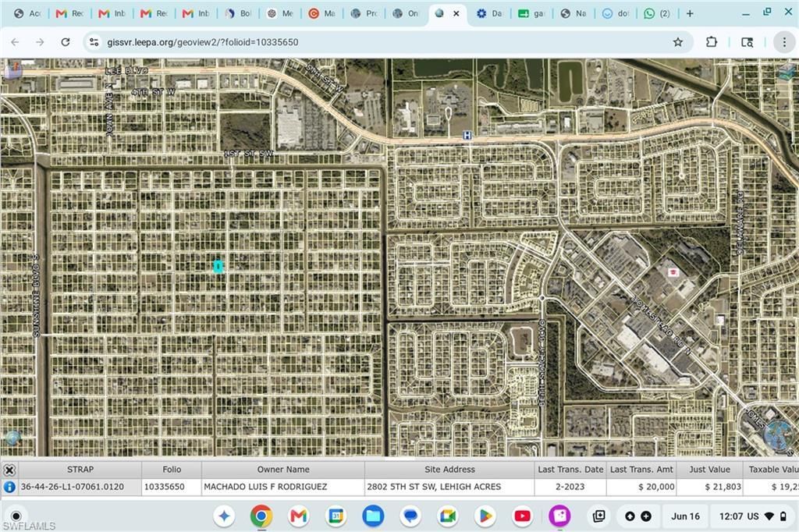Click the layers icon at map top-right
This screenshot has width=799, height=532.
click(x=787, y=71)
